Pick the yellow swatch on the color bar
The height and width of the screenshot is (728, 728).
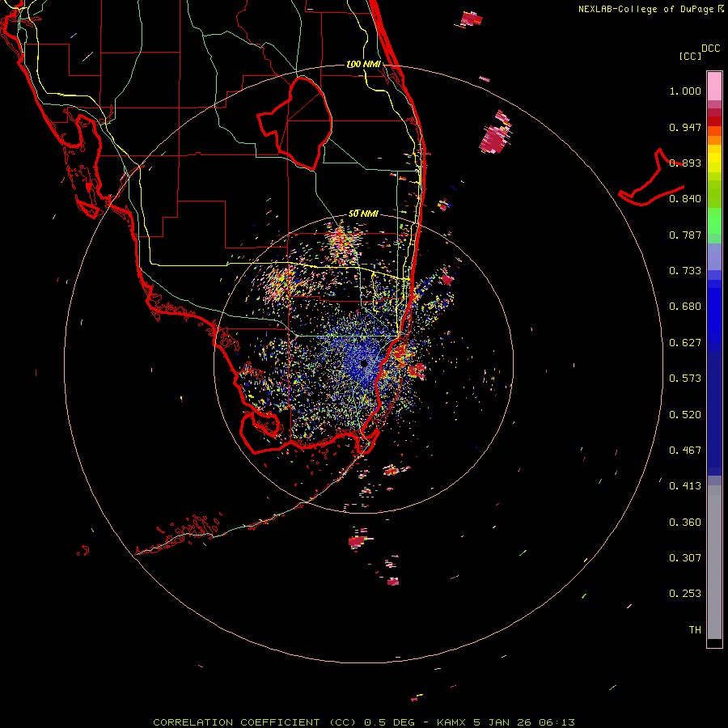pos(714,159)
